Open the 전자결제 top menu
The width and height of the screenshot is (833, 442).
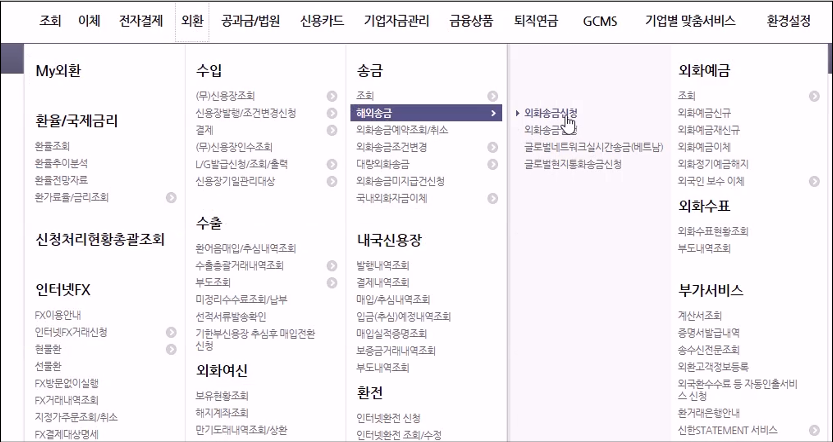pos(141,21)
